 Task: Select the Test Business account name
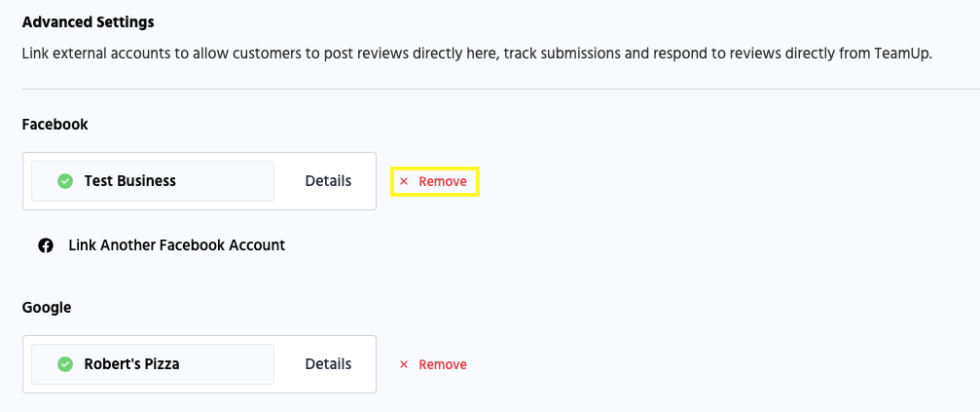click(x=130, y=181)
